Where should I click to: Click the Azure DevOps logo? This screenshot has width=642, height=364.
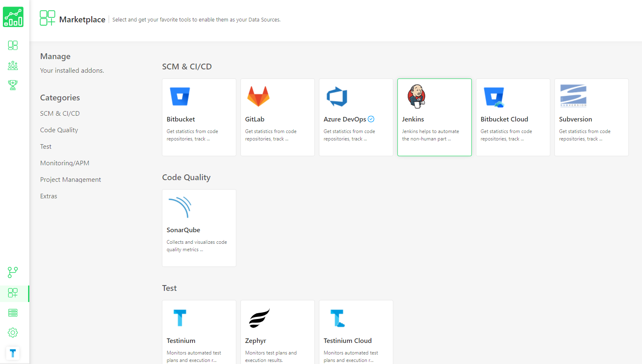click(337, 97)
